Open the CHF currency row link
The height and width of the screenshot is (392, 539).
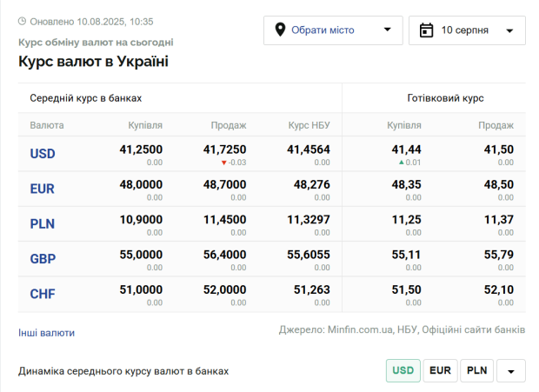(x=43, y=294)
